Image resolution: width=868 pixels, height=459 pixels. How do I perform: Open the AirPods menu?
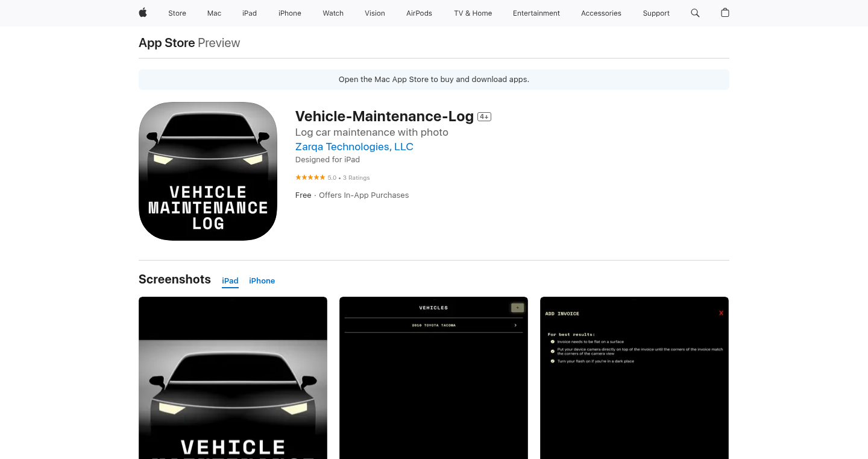pyautogui.click(x=419, y=13)
